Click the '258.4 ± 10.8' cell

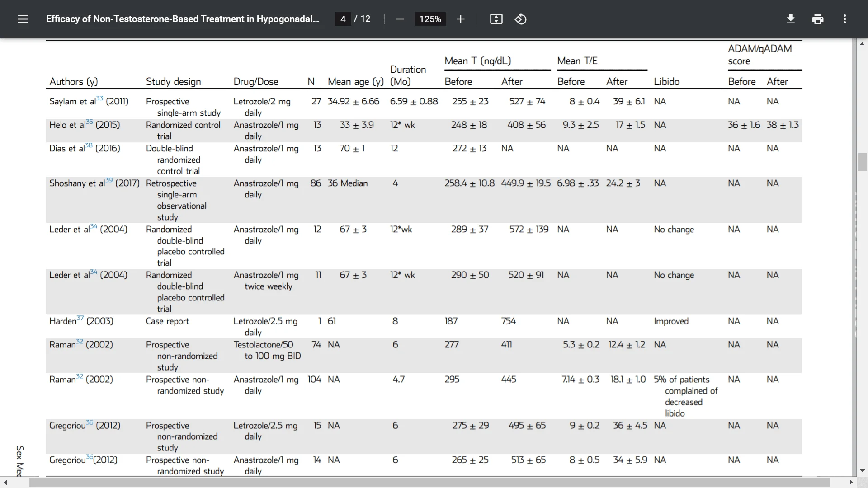[x=469, y=183]
